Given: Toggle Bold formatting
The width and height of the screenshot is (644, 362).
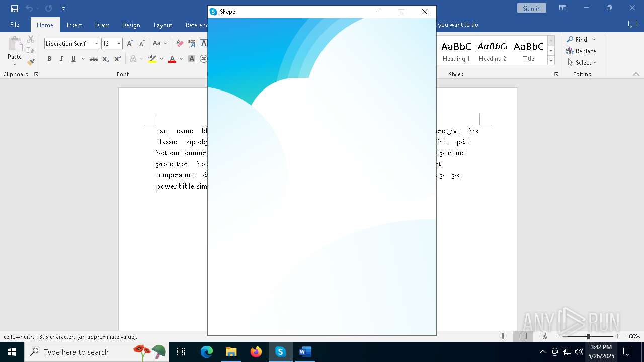Looking at the screenshot, I should [x=49, y=59].
